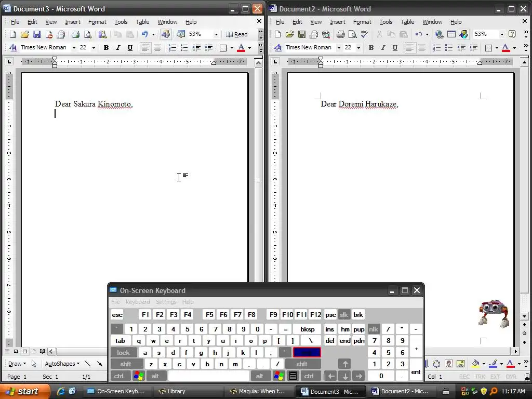Insert Picture icon in Document2 Drawing toolbar
This screenshot has width=532, height=399.
460,364
